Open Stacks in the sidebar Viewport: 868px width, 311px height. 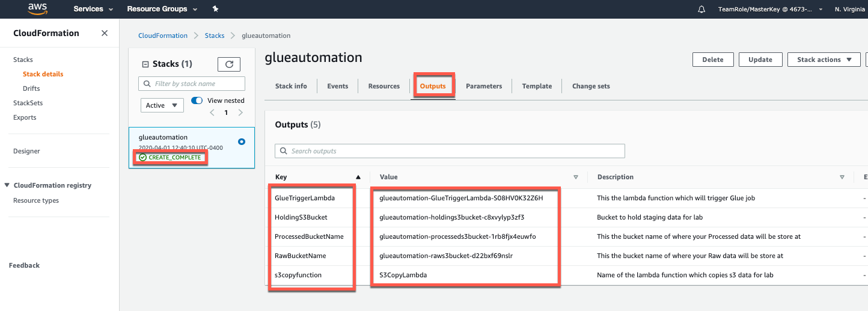pyautogui.click(x=23, y=60)
